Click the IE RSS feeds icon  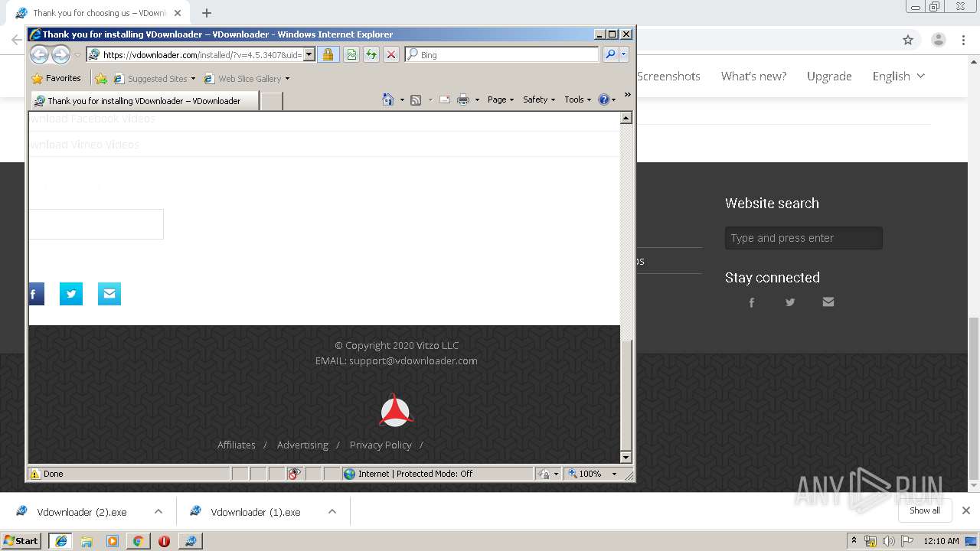[x=416, y=99]
